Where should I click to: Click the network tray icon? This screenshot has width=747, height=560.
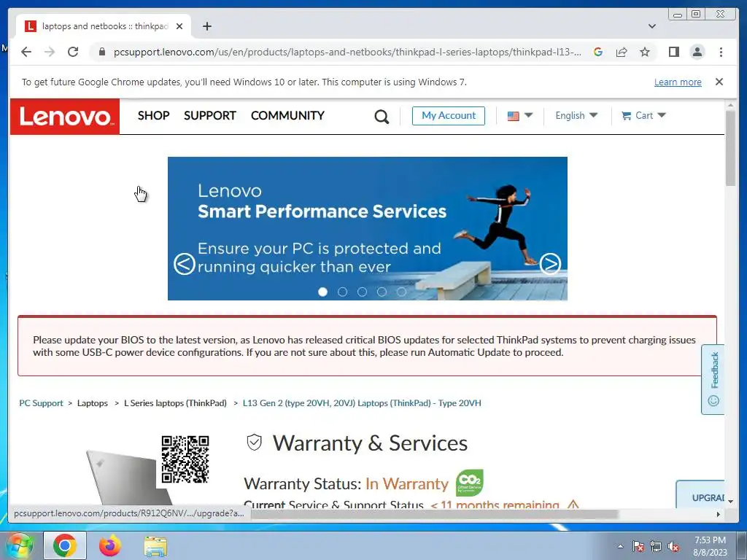tap(656, 546)
